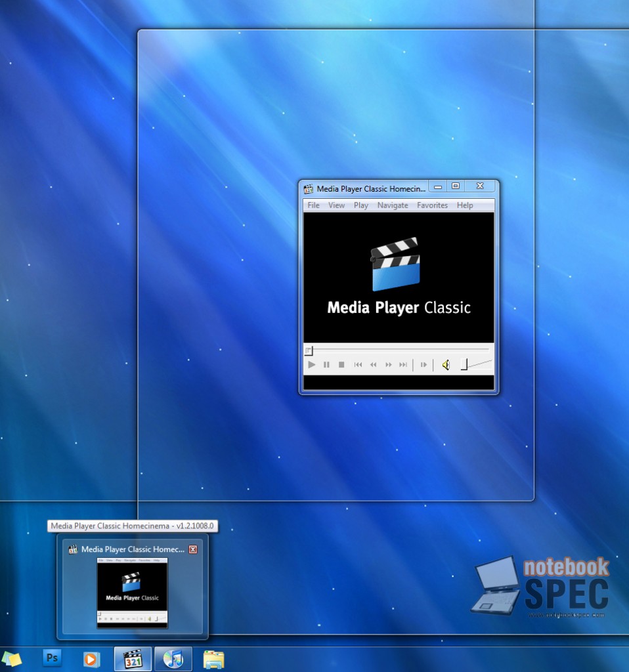Image resolution: width=629 pixels, height=672 pixels.
Task: Click the Media Player Classic 321 taskbar icon
Action: 133,659
